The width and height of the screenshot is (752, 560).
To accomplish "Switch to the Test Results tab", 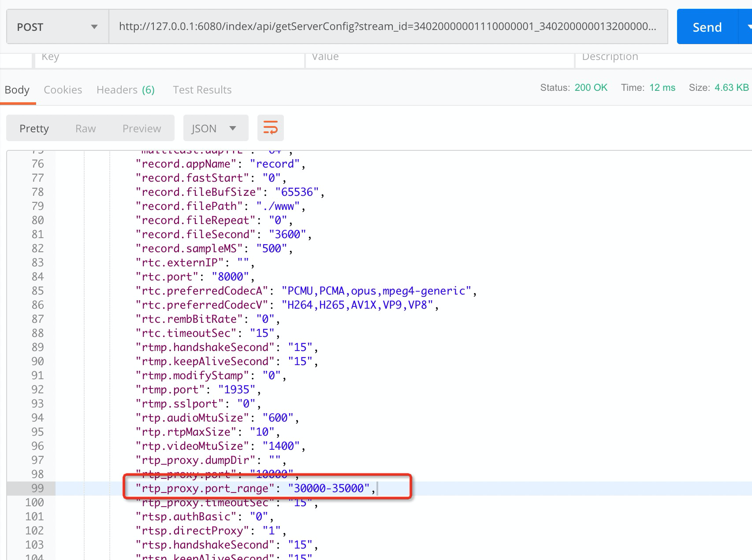I will click(202, 90).
